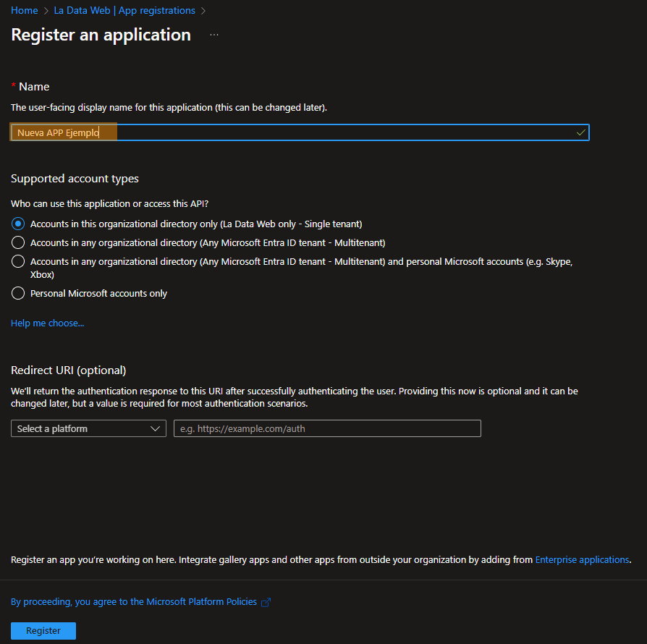Click the Register an application heading

point(101,35)
